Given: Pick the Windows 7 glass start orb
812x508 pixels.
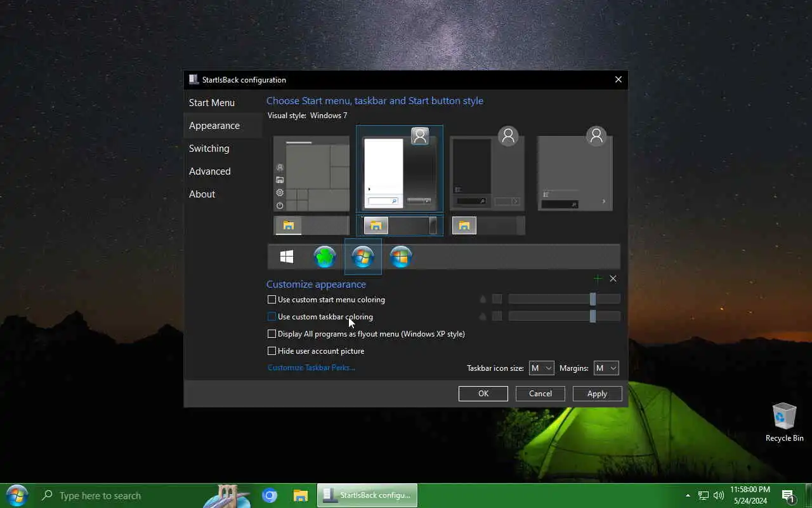Looking at the screenshot, I should click(x=363, y=257).
